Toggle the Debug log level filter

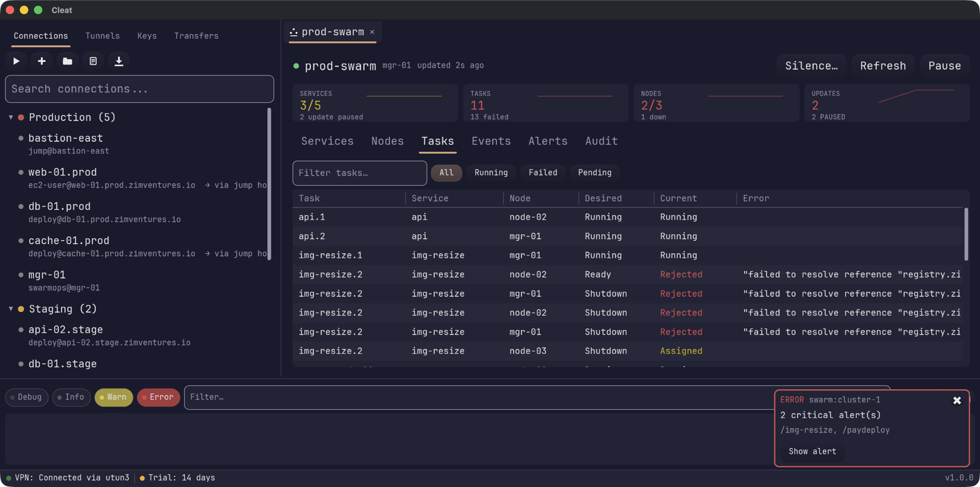pos(26,397)
